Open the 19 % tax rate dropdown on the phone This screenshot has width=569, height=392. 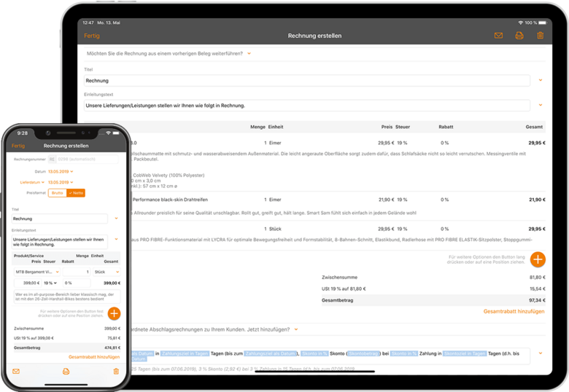click(50, 283)
